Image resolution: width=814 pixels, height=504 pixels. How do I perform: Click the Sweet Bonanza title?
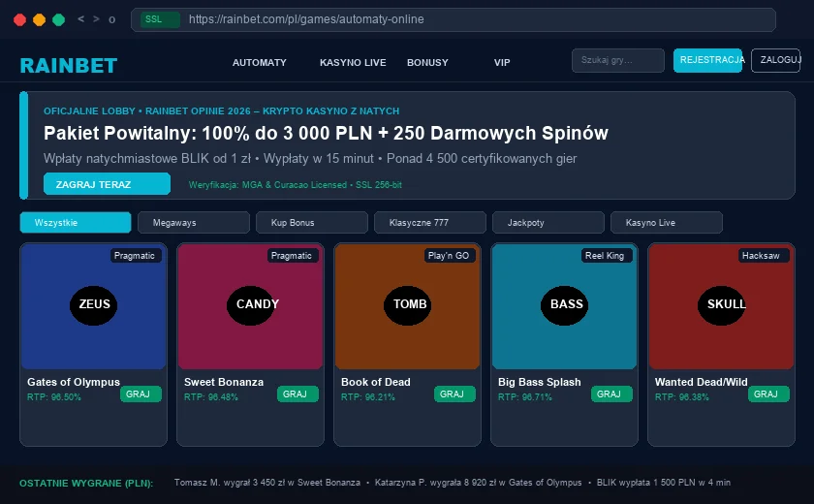point(224,382)
